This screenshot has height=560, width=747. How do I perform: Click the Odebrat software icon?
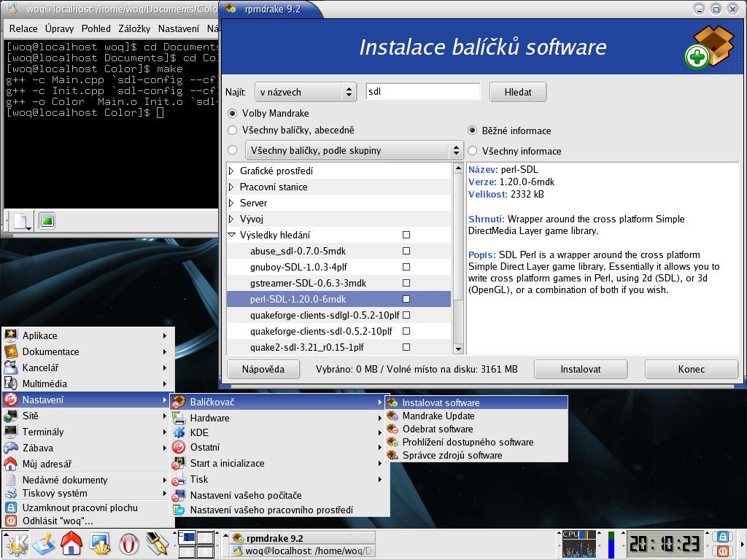(x=392, y=429)
